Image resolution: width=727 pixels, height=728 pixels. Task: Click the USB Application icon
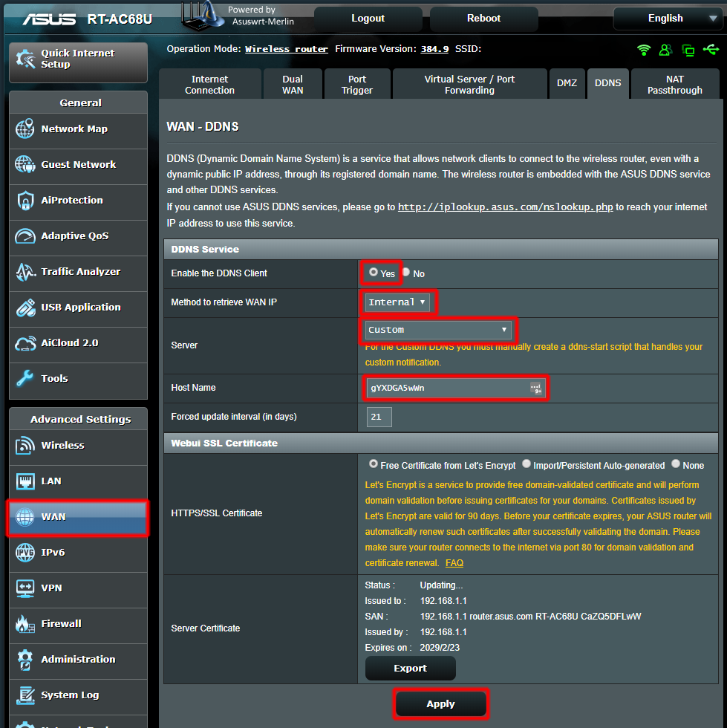tap(25, 308)
